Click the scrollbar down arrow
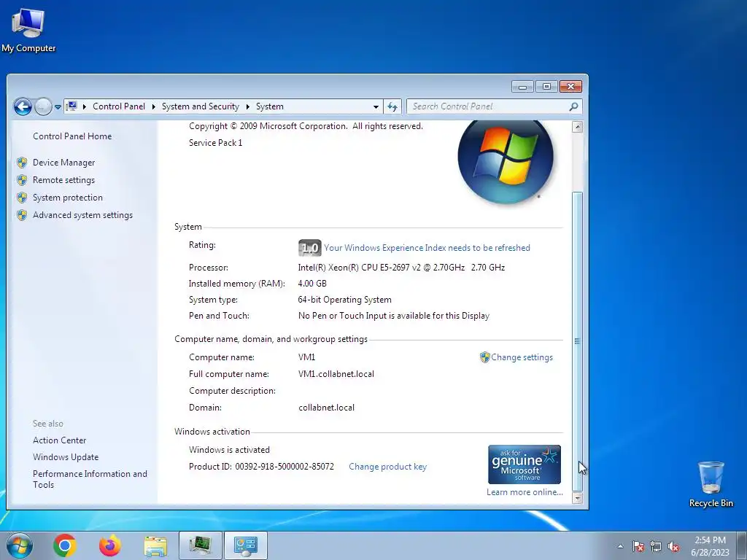The width and height of the screenshot is (747, 560). 578,498
